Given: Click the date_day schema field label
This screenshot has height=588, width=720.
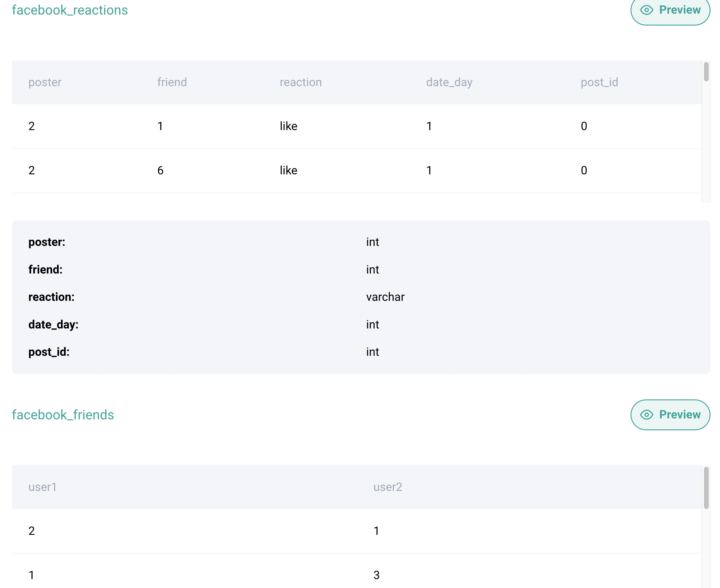Looking at the screenshot, I should (53, 325).
